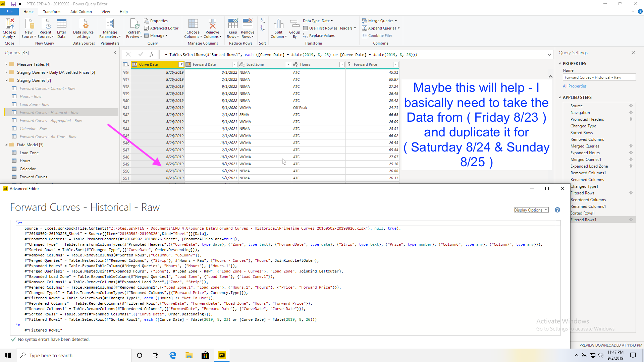Click the Refresh Preview icon
Image resolution: width=644 pixels, height=362 pixels.
pyautogui.click(x=134, y=24)
